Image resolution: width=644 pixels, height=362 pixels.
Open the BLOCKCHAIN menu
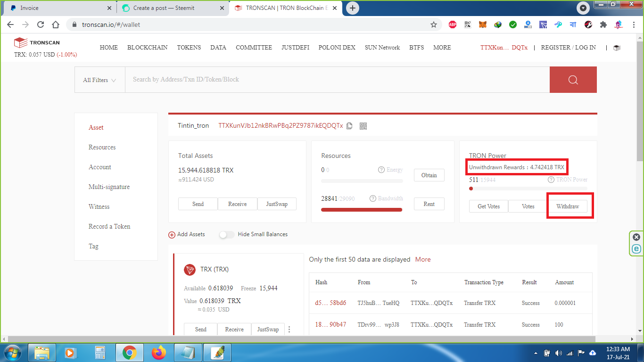coord(148,48)
